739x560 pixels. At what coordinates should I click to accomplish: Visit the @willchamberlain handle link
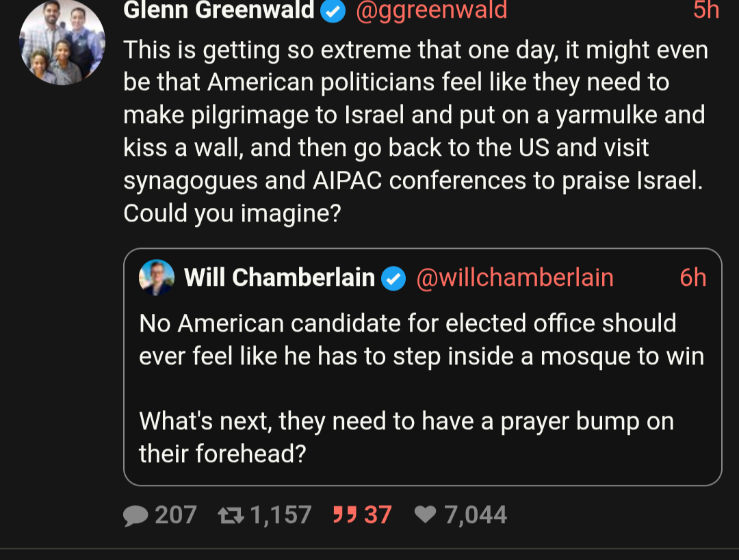(x=515, y=278)
